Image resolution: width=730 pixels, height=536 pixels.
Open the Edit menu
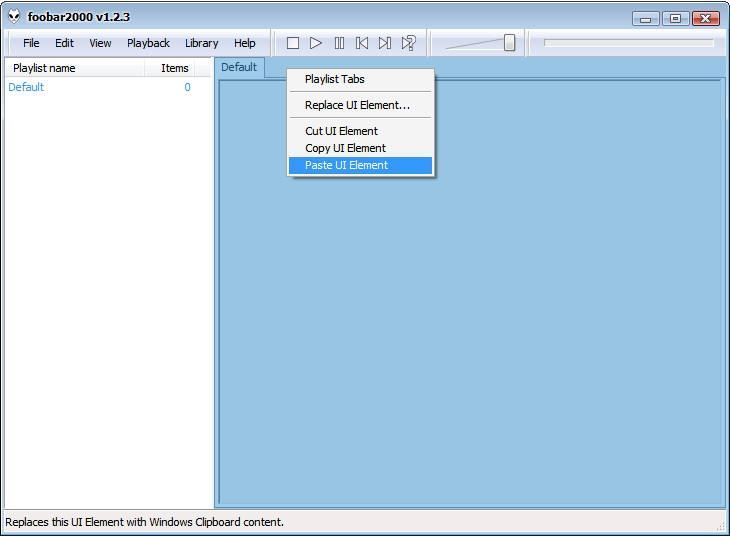click(64, 43)
